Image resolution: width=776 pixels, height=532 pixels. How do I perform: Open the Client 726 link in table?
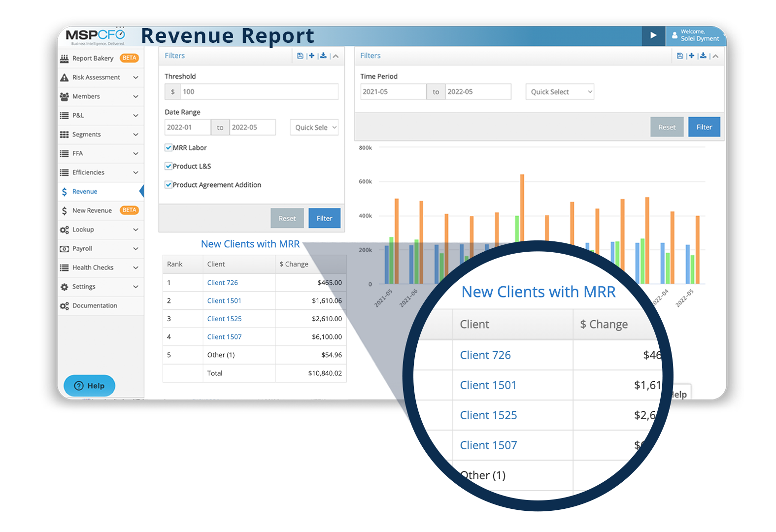click(223, 283)
